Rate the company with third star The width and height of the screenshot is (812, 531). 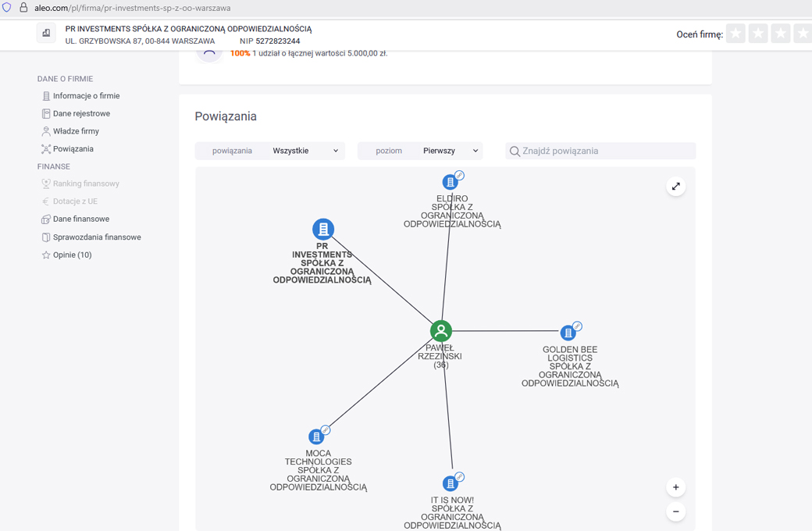781,34
